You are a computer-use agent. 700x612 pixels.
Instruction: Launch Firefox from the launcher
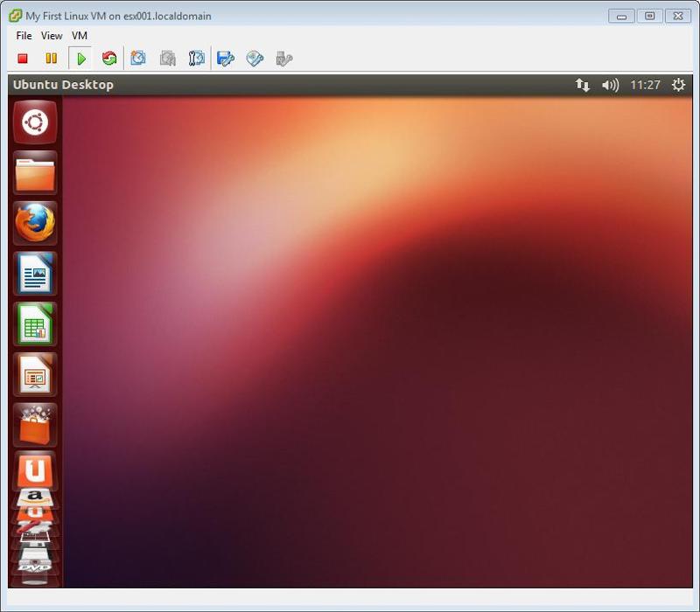tap(35, 222)
